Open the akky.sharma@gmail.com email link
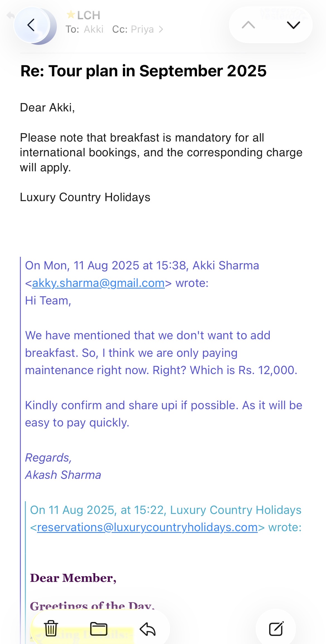 tap(98, 283)
